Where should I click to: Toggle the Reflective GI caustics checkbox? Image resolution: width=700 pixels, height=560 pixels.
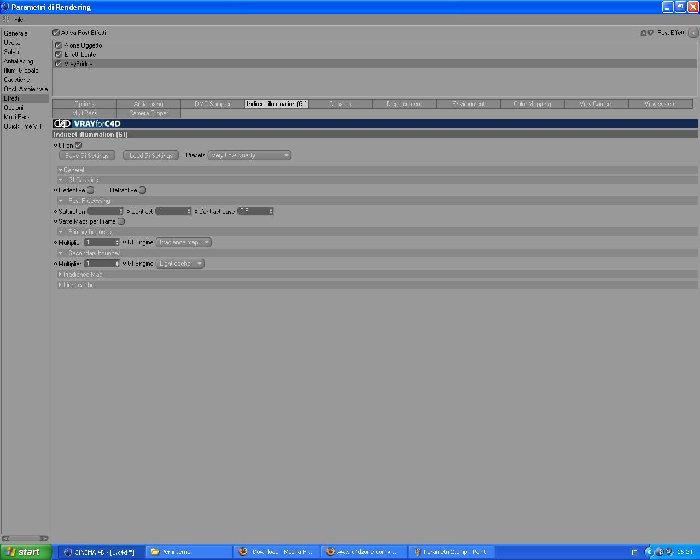click(91, 190)
